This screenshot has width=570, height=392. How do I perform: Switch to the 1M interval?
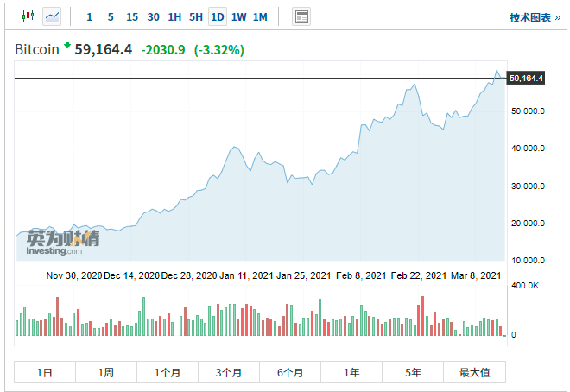[x=260, y=16]
